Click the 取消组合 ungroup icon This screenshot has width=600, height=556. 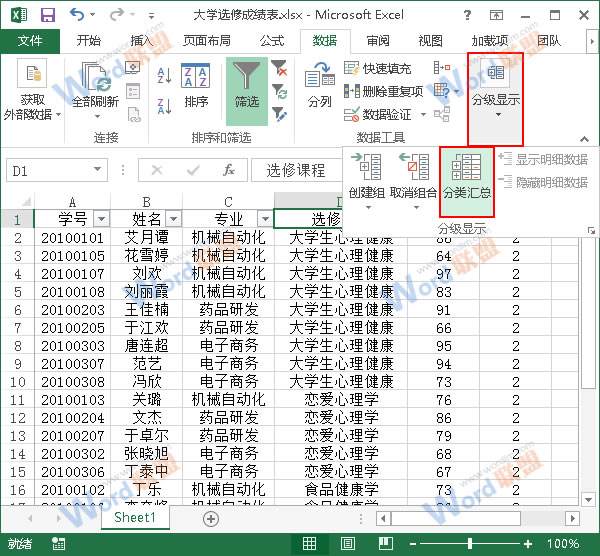(x=414, y=166)
